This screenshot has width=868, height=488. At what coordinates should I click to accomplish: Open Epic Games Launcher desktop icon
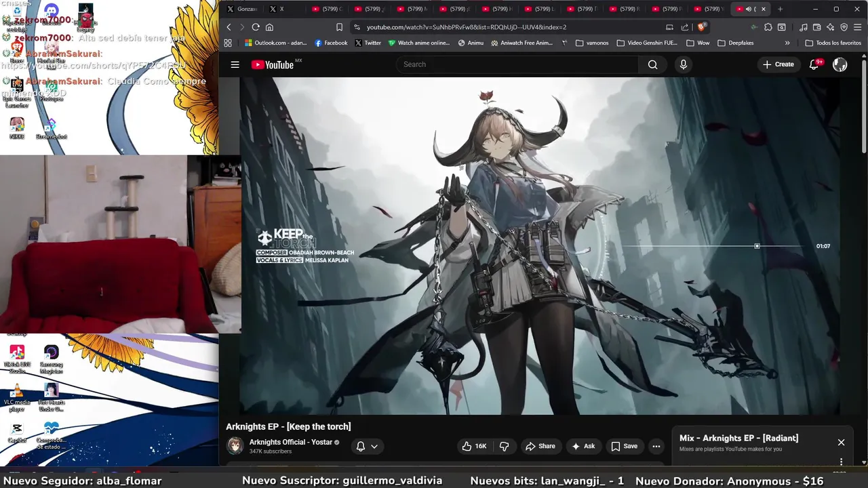coord(17,94)
